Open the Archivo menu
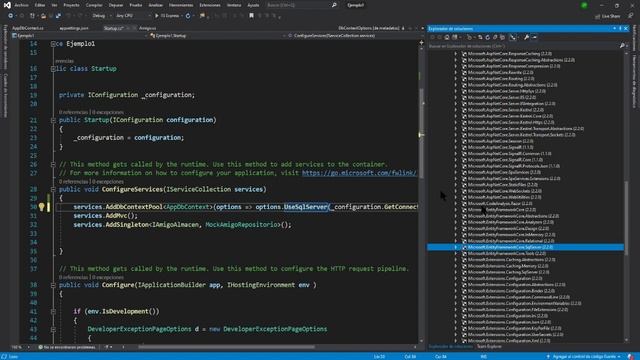This screenshot has width=640, height=360. [x=22, y=5]
